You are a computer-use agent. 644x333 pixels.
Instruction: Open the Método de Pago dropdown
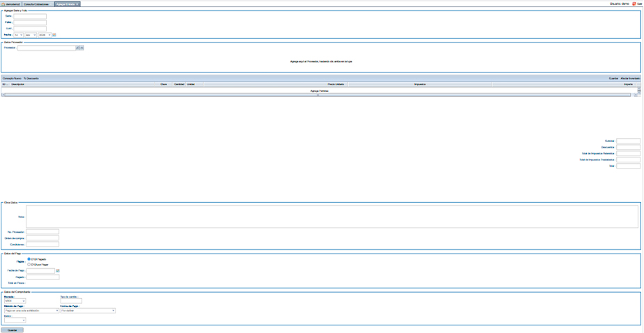[31, 311]
